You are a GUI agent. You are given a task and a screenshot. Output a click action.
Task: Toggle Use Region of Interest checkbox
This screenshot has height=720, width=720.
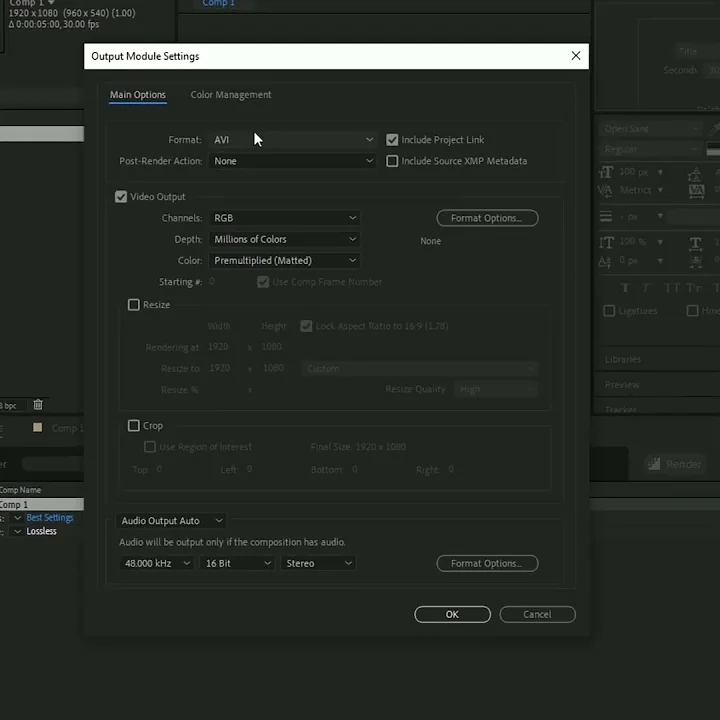pos(150,447)
